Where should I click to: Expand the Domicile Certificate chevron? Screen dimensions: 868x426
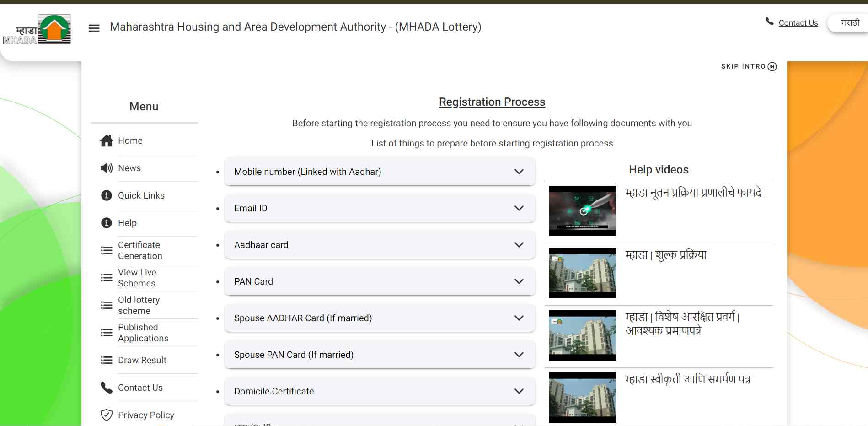pos(519,391)
